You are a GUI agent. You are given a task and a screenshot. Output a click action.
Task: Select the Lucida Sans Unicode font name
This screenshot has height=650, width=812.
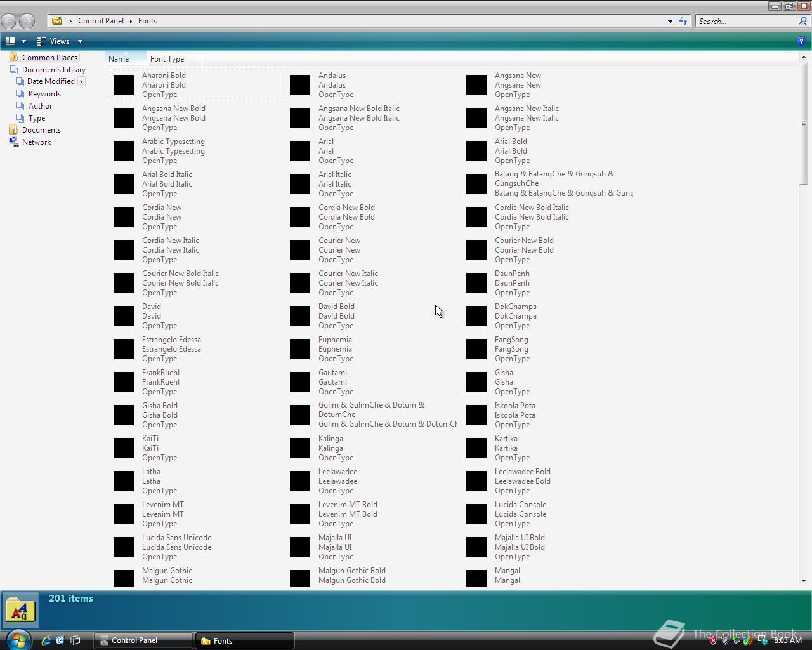point(176,538)
